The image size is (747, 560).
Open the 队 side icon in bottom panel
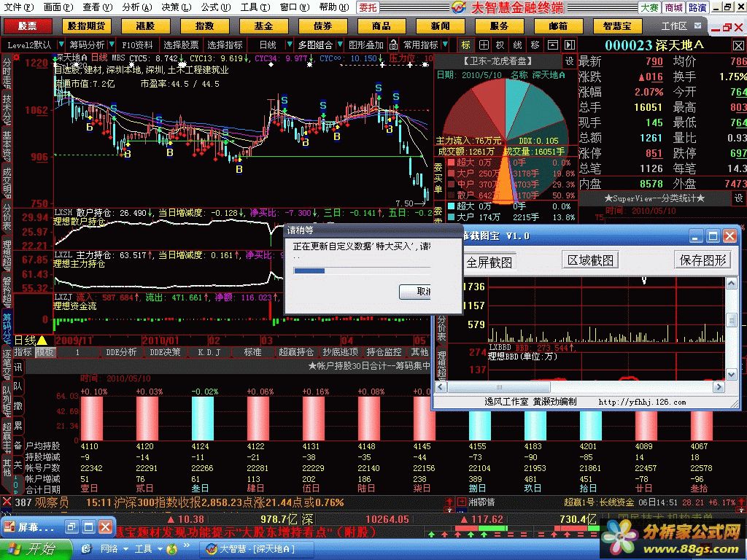coord(18,386)
